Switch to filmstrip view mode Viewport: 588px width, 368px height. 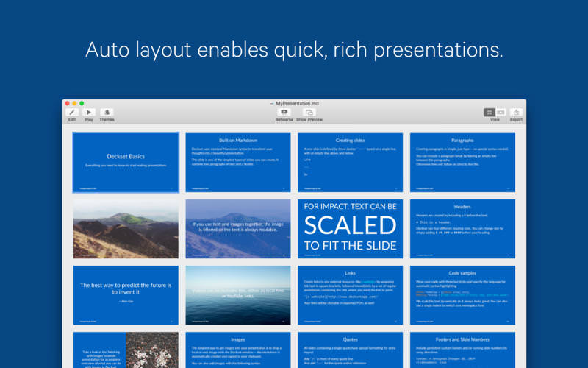pos(501,112)
